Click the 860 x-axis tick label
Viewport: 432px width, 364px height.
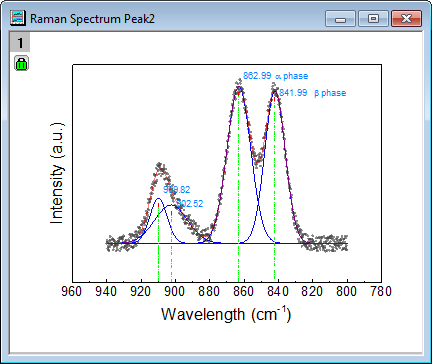click(243, 292)
